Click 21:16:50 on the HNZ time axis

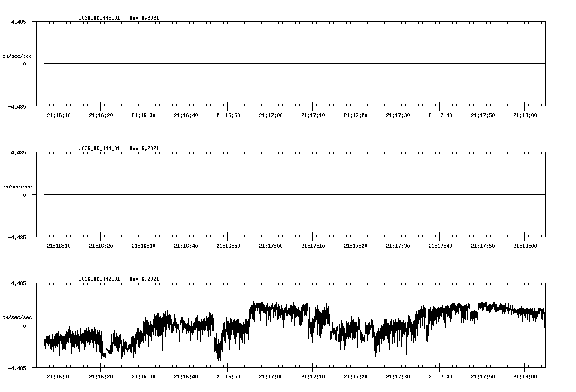click(228, 377)
